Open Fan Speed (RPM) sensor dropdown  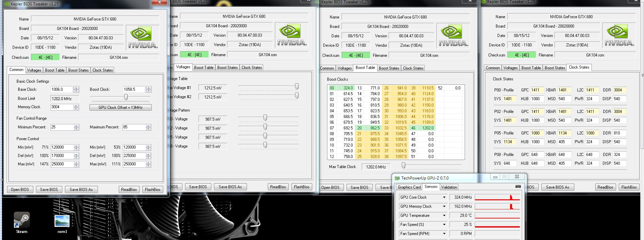[x=444, y=234]
